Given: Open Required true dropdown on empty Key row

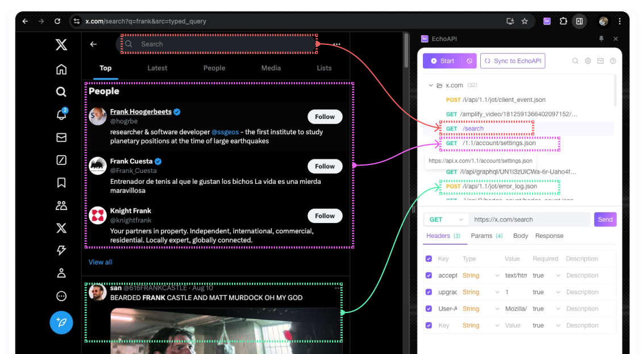Looking at the screenshot, I should tap(546, 325).
